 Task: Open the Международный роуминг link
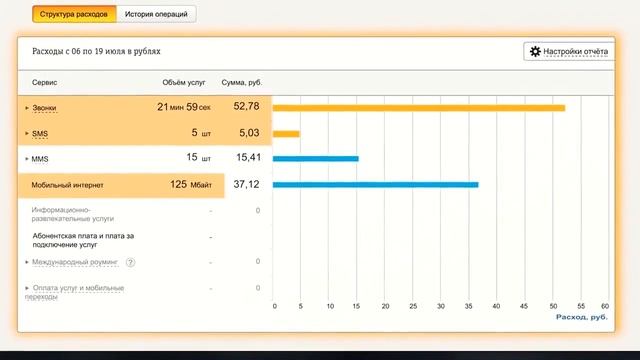point(75,262)
